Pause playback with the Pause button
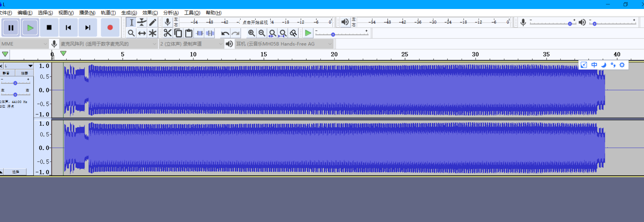The height and width of the screenshot is (222, 644). [x=11, y=27]
